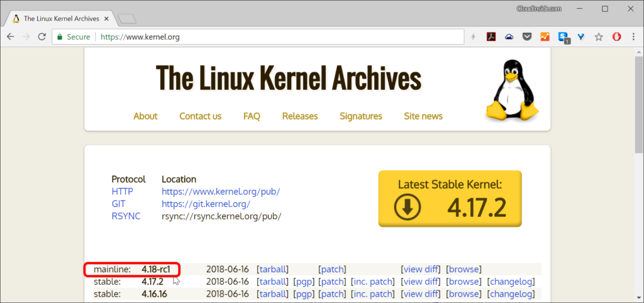Open the Adobe Acrobat extension
644x303 pixels.
[x=491, y=37]
